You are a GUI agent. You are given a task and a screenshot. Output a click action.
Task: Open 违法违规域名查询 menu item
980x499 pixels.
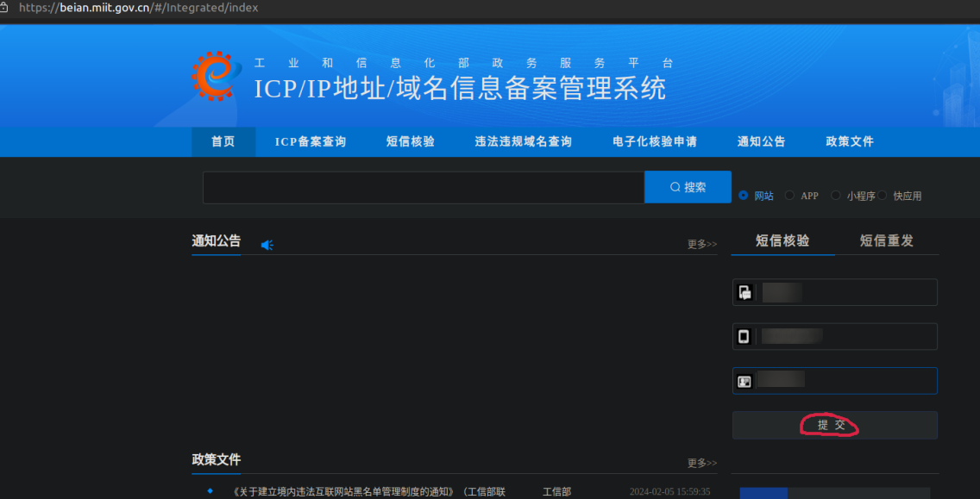524,141
